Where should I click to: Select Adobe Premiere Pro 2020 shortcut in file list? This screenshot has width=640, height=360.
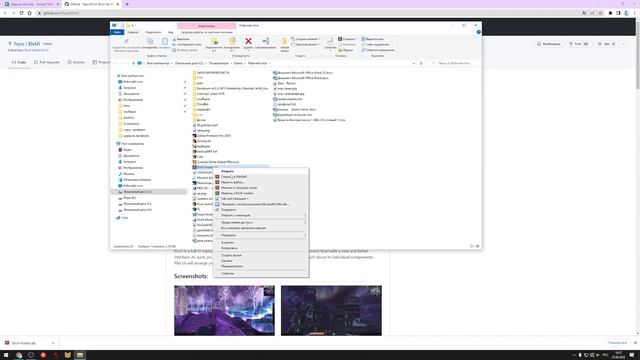click(x=212, y=136)
